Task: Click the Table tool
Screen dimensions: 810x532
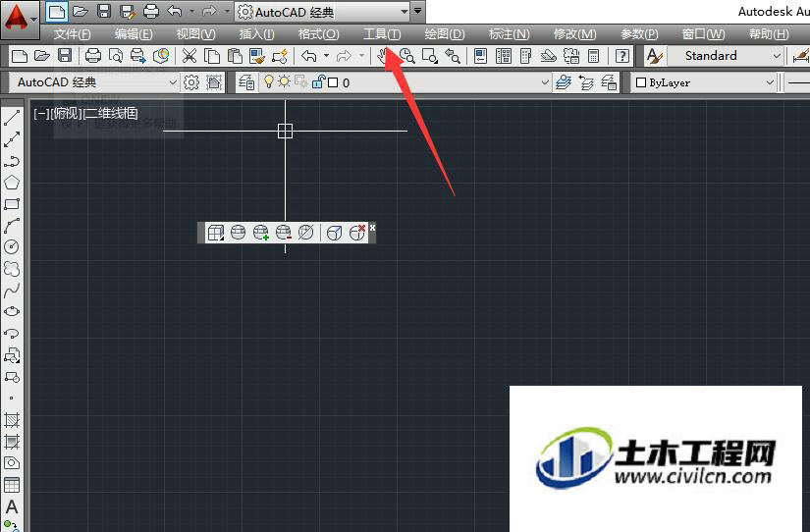Action: pyautogui.click(x=12, y=485)
